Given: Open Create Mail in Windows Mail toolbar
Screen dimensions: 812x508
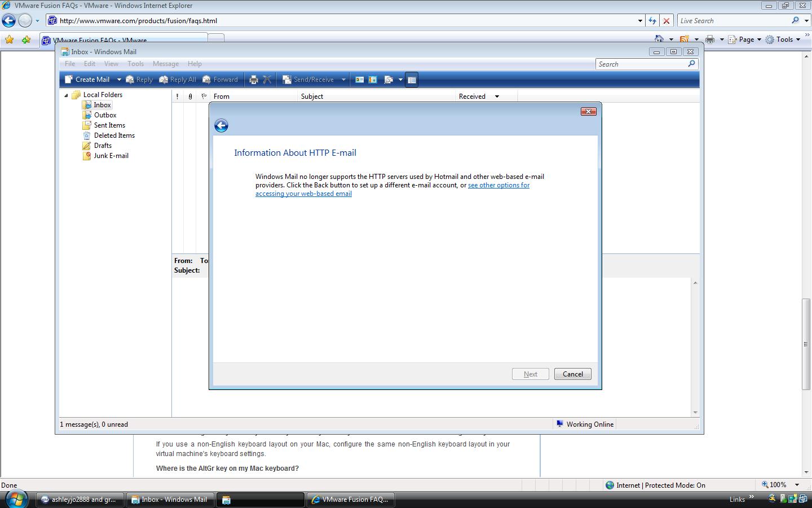Looking at the screenshot, I should point(87,80).
